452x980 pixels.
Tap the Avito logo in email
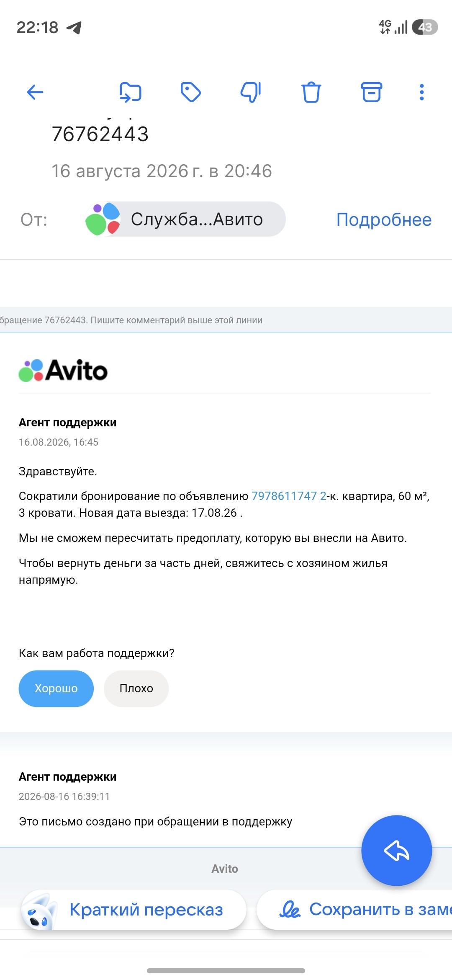(63, 370)
